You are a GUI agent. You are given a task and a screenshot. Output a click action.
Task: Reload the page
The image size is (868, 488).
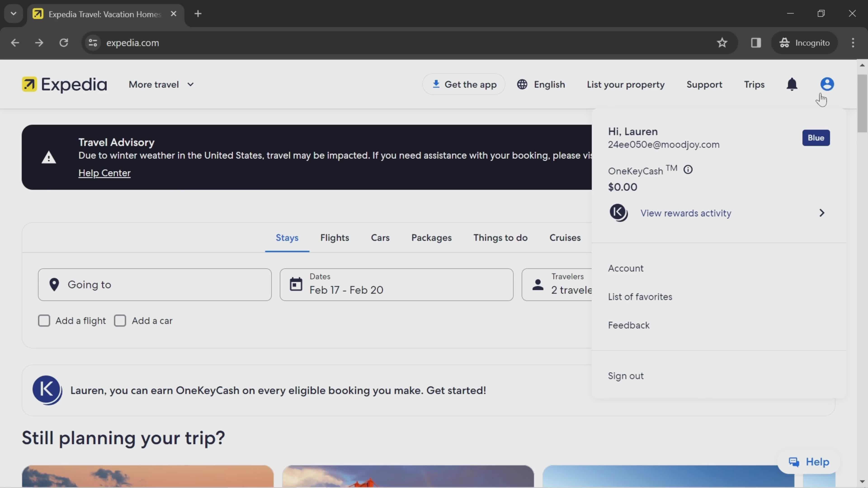tap(64, 43)
